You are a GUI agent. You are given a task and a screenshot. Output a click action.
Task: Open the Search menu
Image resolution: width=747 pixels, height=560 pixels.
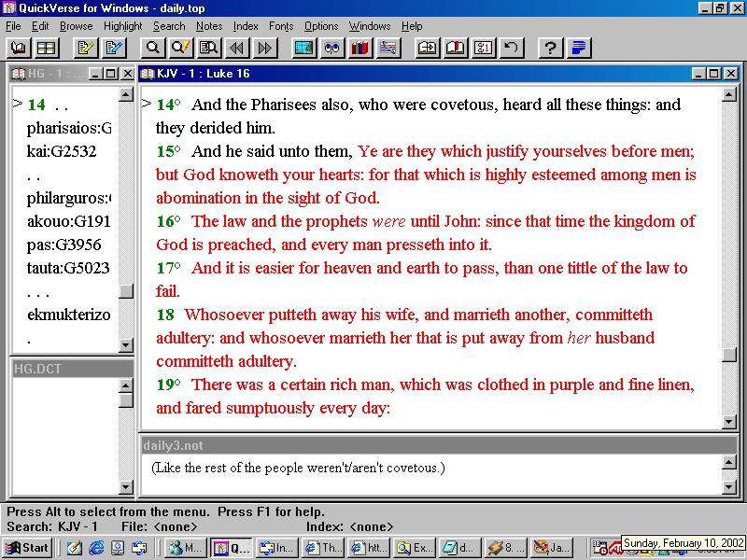[x=169, y=26]
